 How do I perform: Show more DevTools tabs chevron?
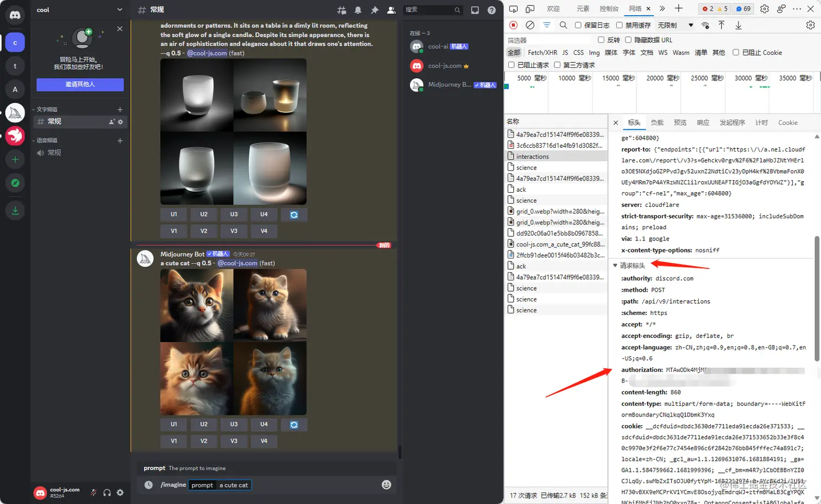[662, 9]
